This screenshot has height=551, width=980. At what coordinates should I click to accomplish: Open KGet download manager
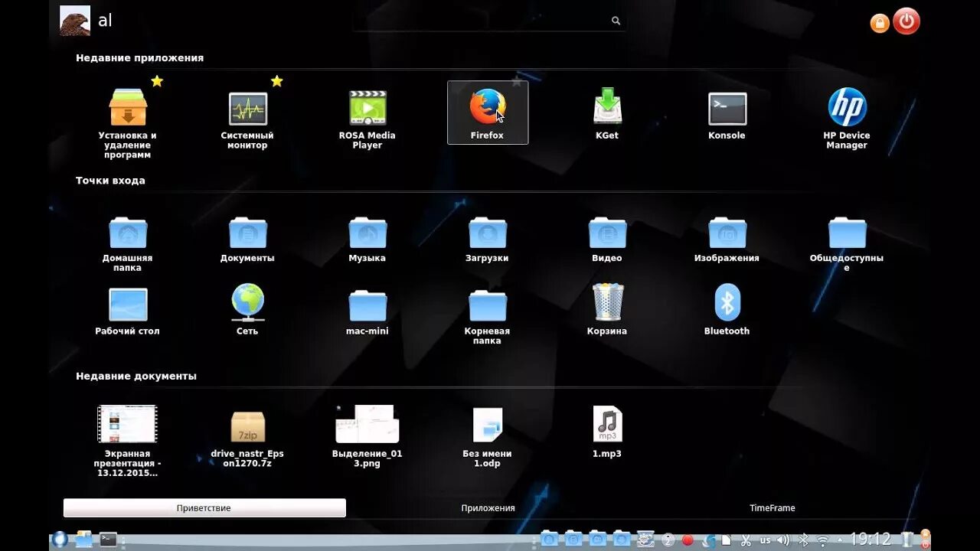[x=607, y=115]
